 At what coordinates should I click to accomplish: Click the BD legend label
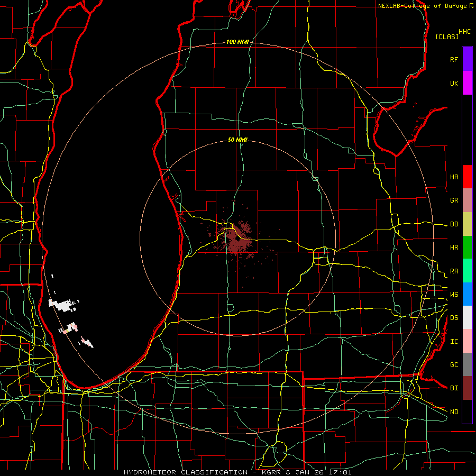pos(454,224)
